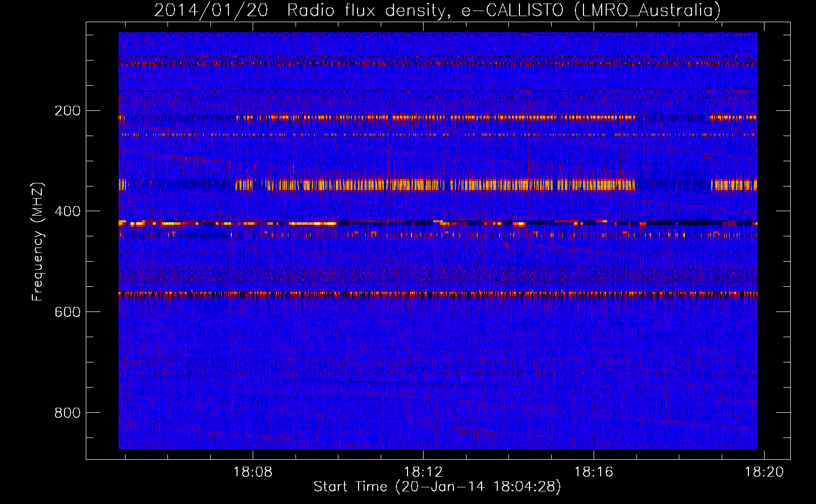Screen dimensions: 816x504
Task: Click the 18:08 time tick label
Action: [x=253, y=472]
